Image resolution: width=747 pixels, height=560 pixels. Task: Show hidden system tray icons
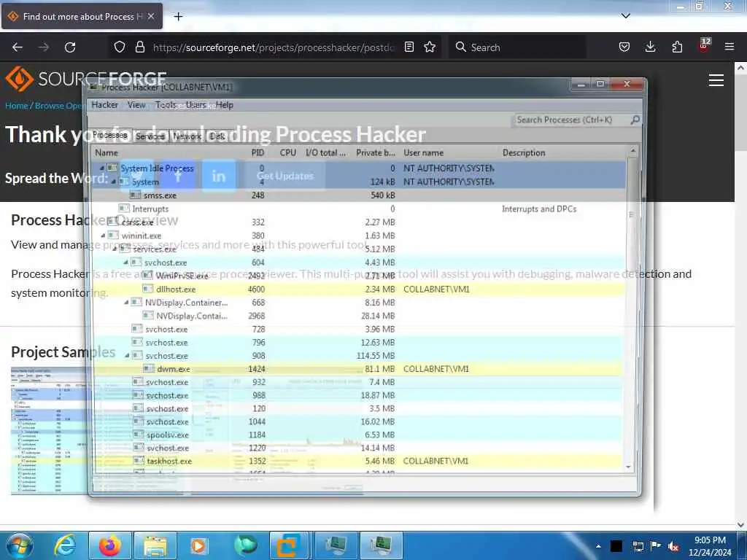tap(598, 546)
